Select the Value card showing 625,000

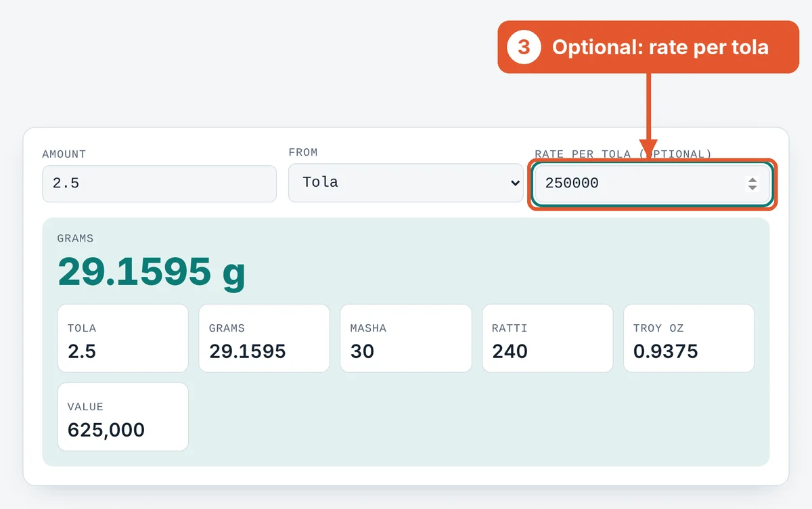coord(122,417)
